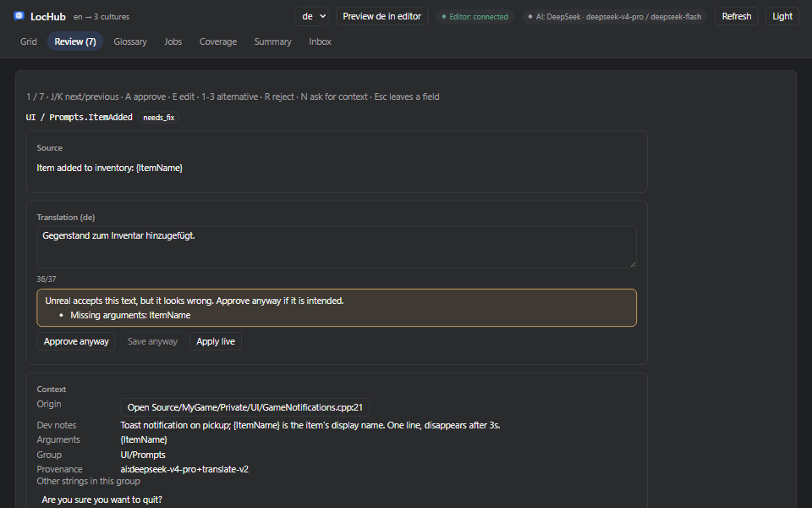The image size is (812, 508).
Task: Toggle the Light theme button
Action: coord(782,16)
